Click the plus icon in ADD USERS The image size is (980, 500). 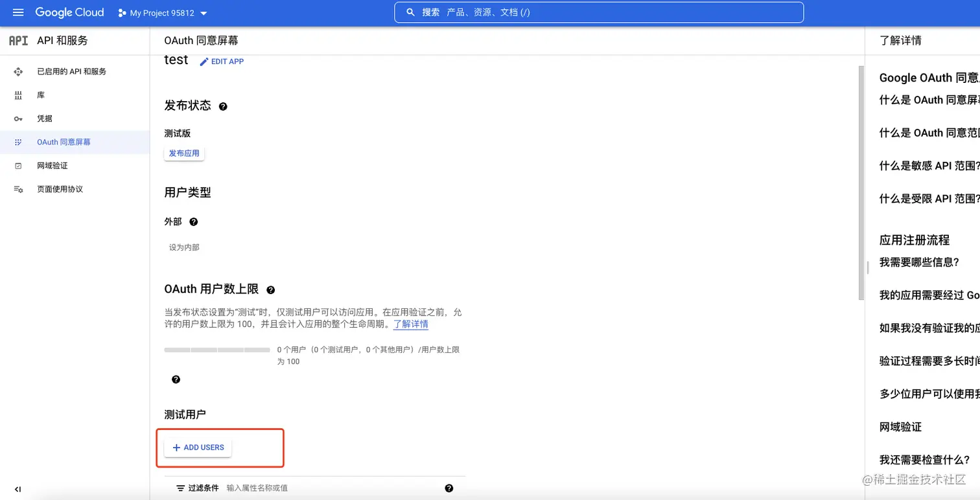[176, 448]
